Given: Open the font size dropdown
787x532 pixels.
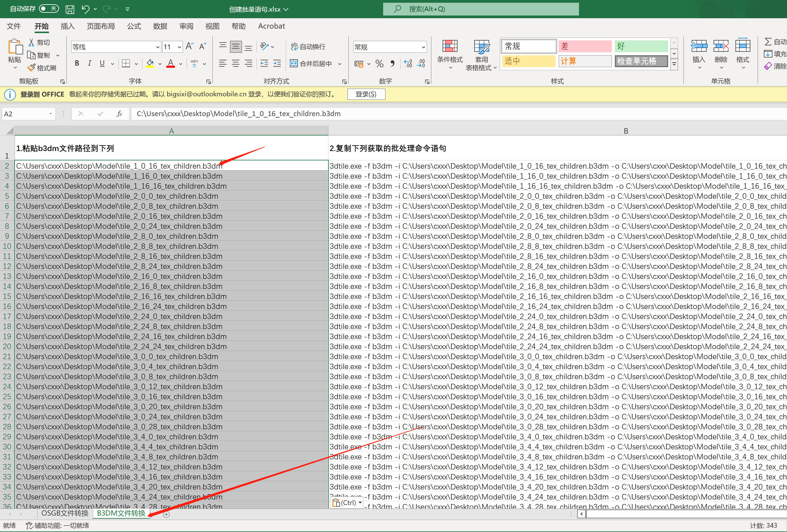Looking at the screenshot, I should [179, 47].
